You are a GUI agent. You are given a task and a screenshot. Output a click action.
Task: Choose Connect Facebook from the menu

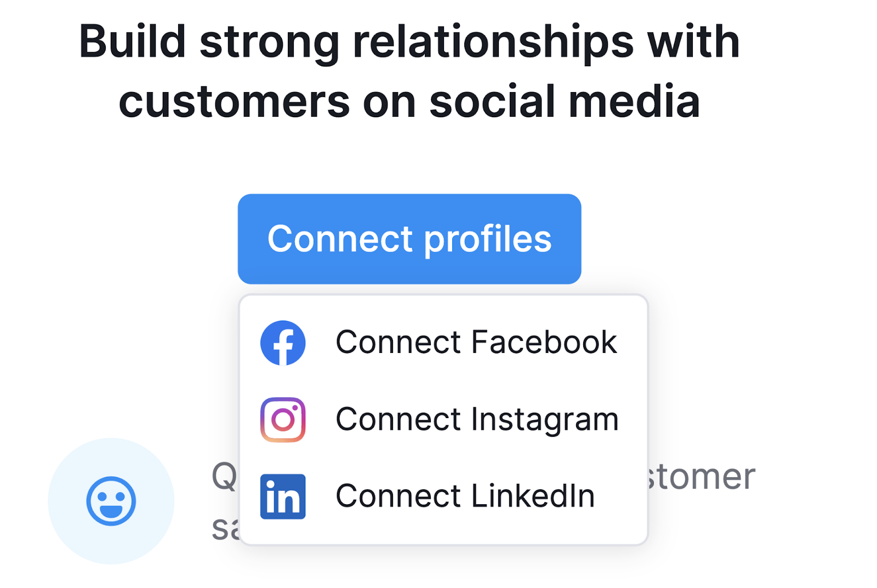[476, 342]
